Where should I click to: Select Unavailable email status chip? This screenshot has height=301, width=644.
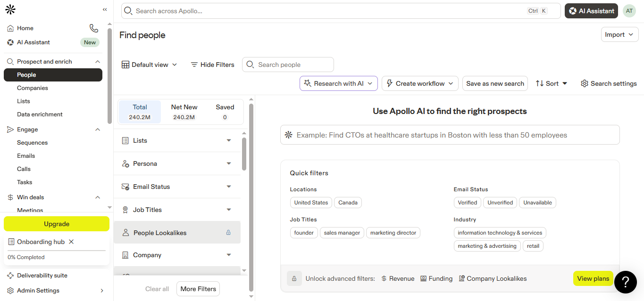click(538, 203)
